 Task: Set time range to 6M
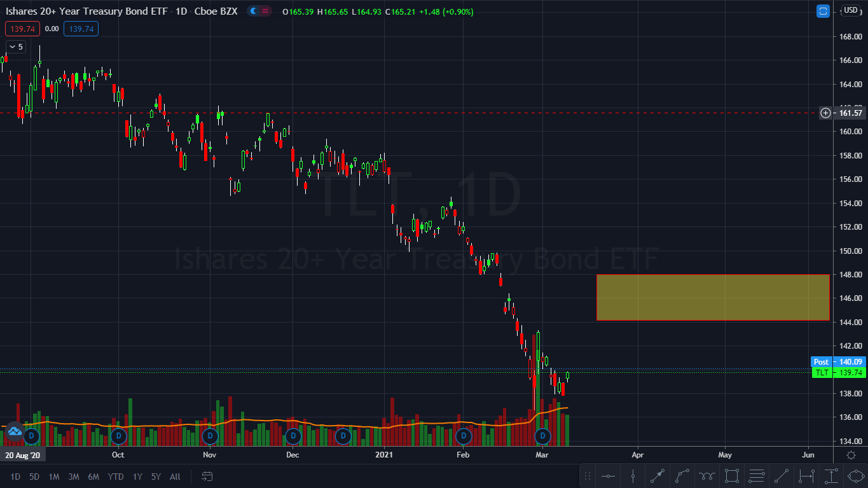click(93, 477)
